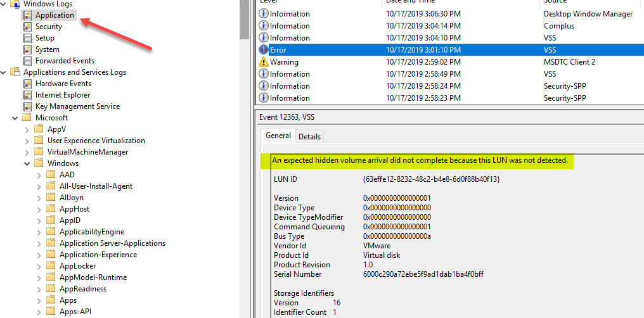
Task: Click the Windows Logs folder icon
Action: click(x=15, y=4)
